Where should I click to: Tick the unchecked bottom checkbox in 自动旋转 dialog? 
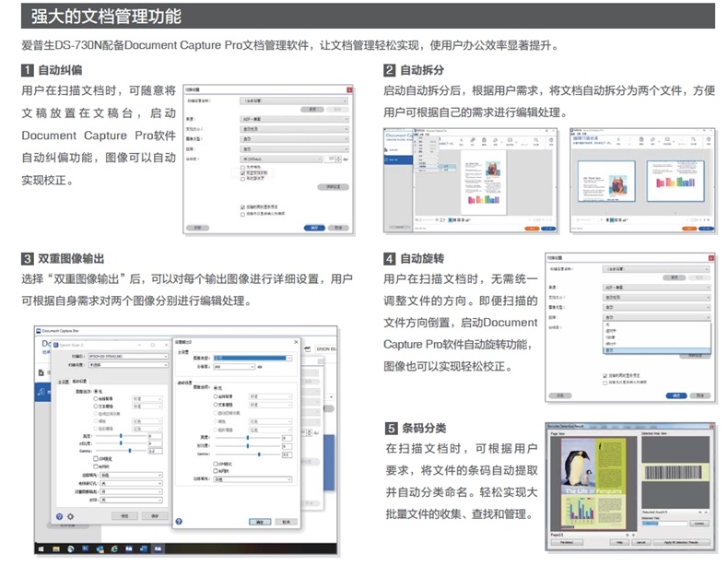(605, 383)
